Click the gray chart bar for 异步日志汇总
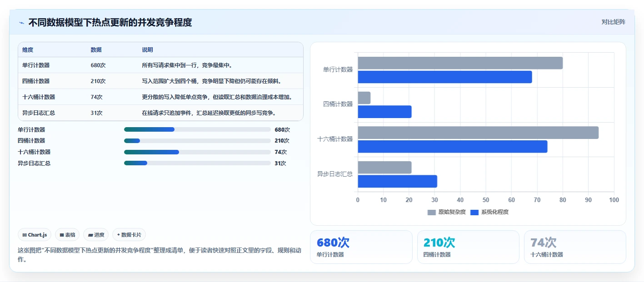The height and width of the screenshot is (282, 644). (x=385, y=167)
